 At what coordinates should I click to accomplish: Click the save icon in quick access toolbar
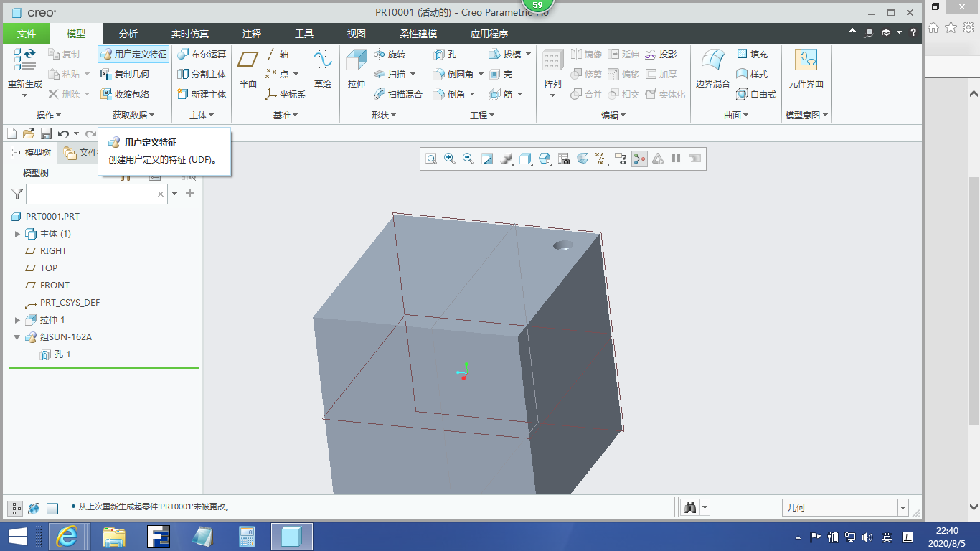tap(46, 133)
